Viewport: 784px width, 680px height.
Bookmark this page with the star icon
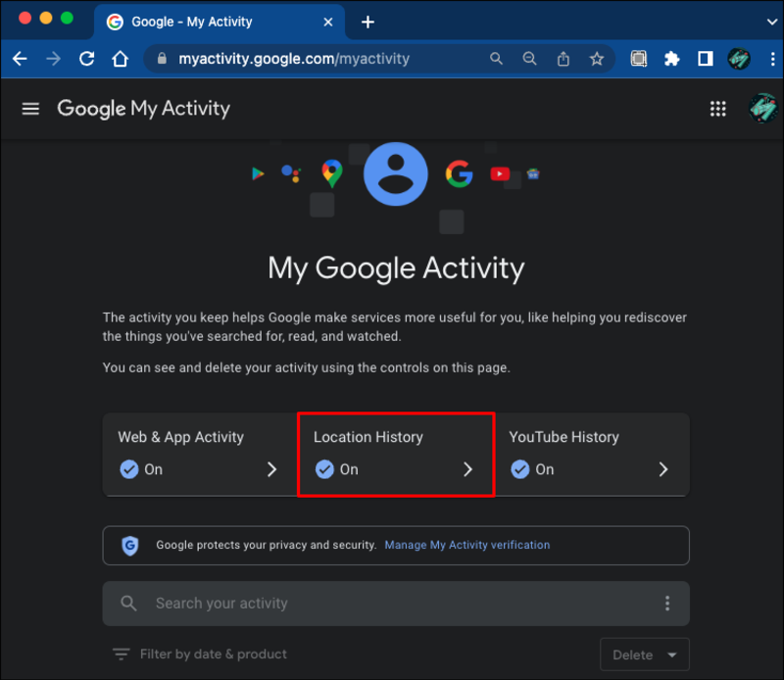tap(597, 59)
